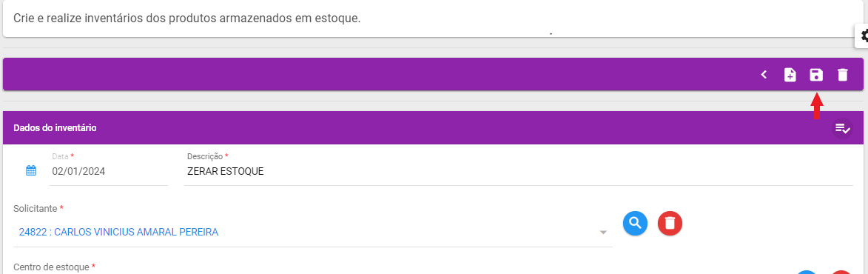Search Solicitante with the blue magnifier button
Screen dimensions: 868x274
point(636,223)
